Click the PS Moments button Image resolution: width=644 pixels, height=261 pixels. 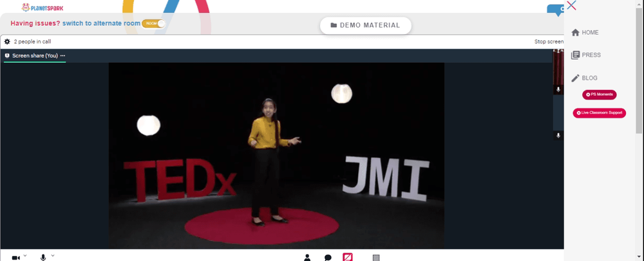(599, 94)
